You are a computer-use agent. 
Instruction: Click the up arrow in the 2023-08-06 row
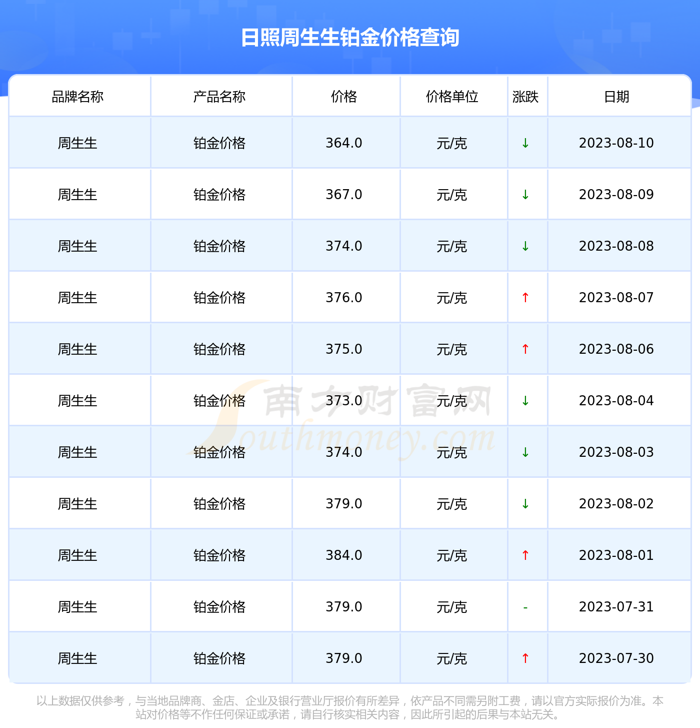(525, 349)
